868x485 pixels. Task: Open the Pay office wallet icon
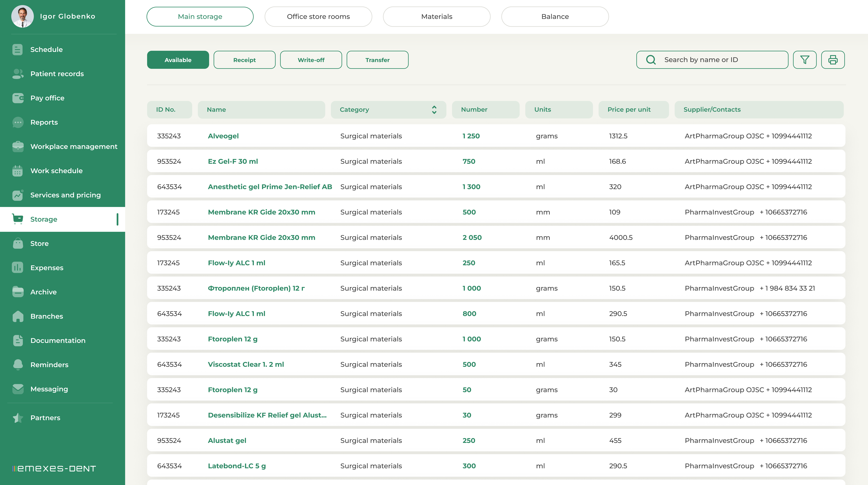(x=17, y=98)
